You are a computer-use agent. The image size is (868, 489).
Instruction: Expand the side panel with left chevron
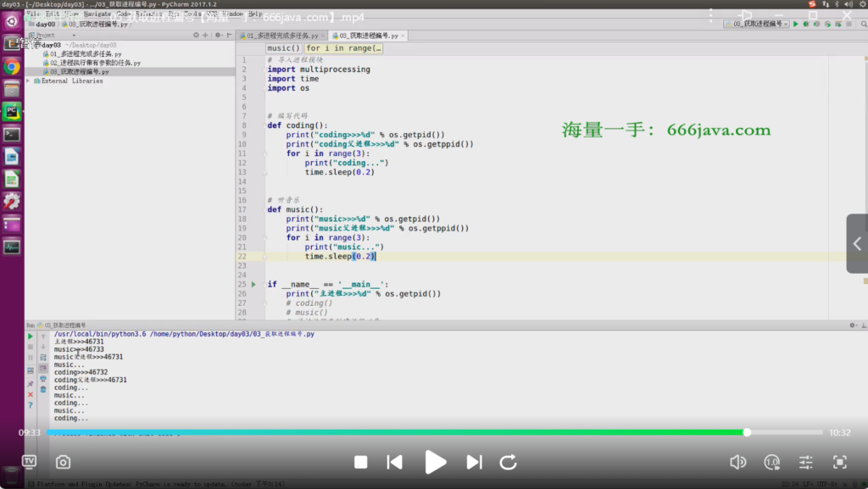856,244
